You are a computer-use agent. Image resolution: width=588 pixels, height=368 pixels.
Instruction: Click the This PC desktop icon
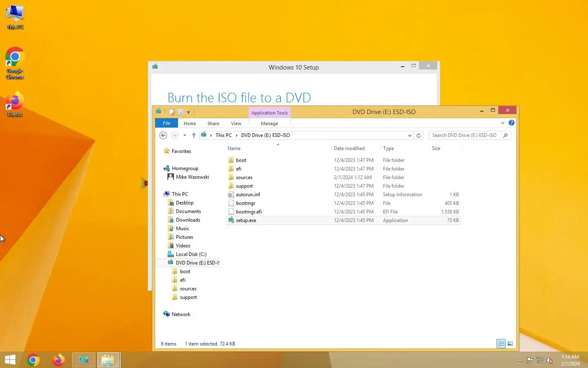[15, 17]
